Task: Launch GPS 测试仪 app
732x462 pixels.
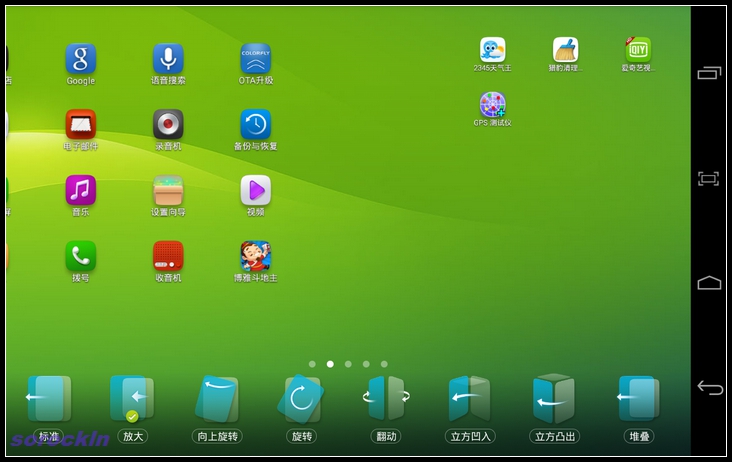Action: [x=493, y=104]
